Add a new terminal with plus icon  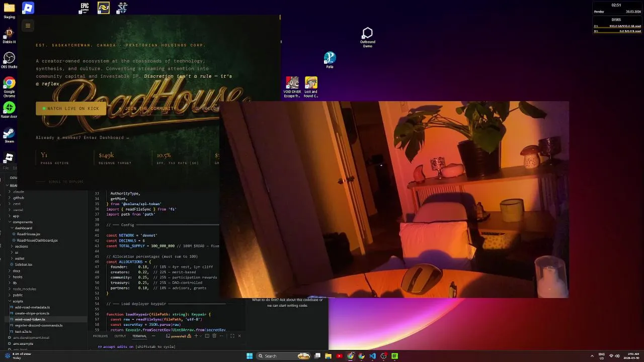click(197, 336)
